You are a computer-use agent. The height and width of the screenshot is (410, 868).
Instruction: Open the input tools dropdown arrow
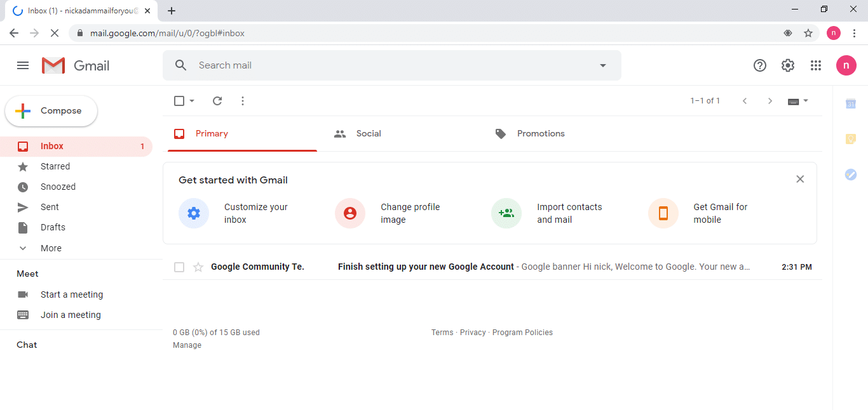click(806, 101)
